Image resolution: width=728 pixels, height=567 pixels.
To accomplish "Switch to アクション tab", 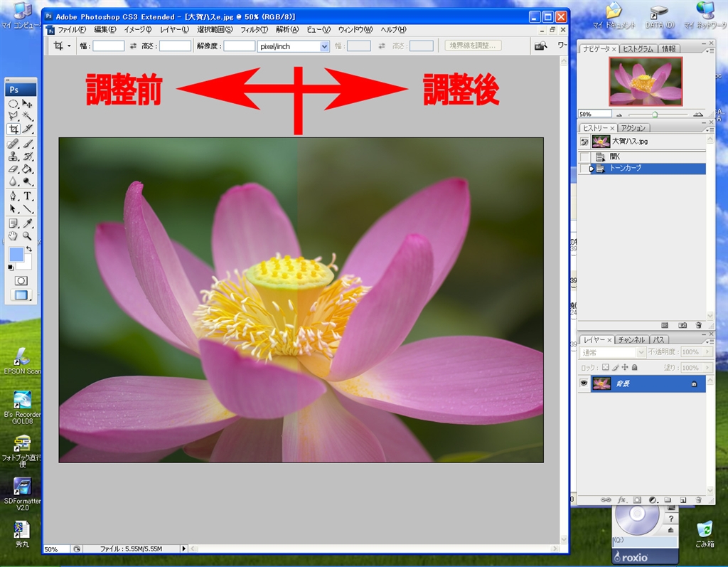I will click(x=633, y=128).
